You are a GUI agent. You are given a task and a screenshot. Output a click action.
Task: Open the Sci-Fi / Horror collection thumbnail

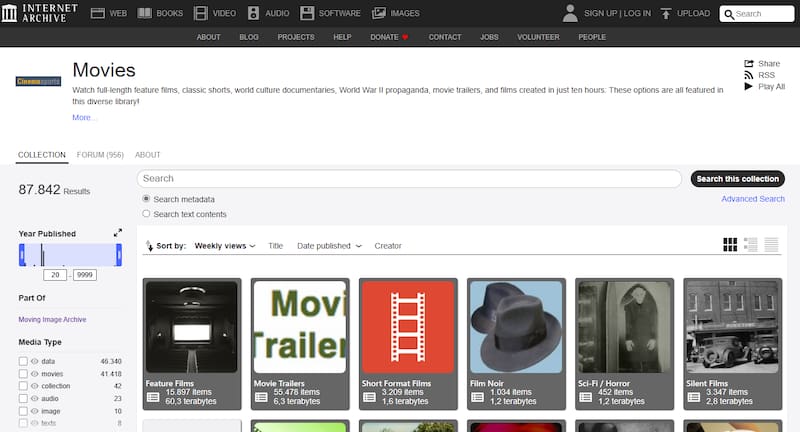624,327
